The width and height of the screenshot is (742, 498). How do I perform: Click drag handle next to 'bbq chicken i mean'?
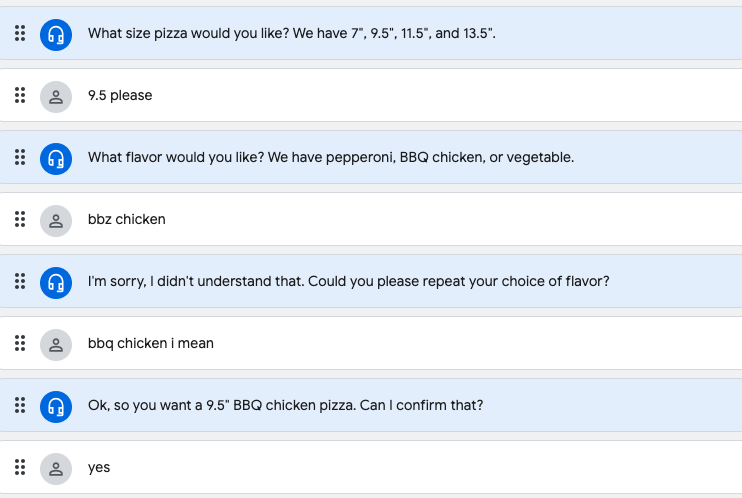20,344
